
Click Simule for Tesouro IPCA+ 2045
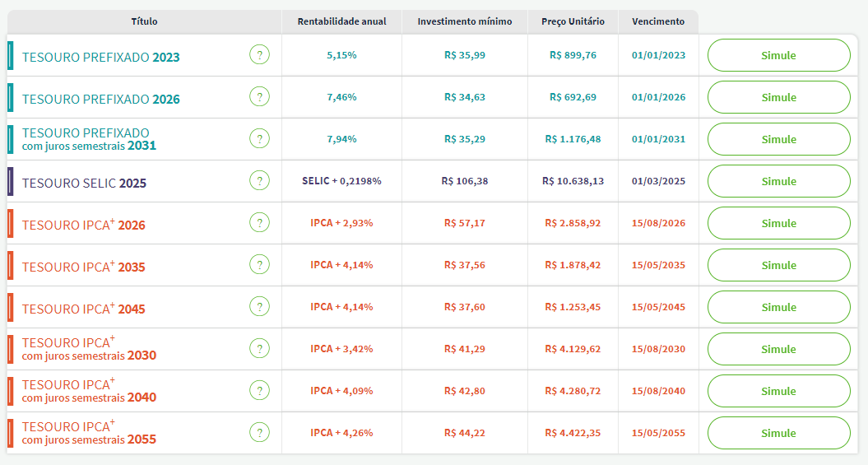point(778,307)
